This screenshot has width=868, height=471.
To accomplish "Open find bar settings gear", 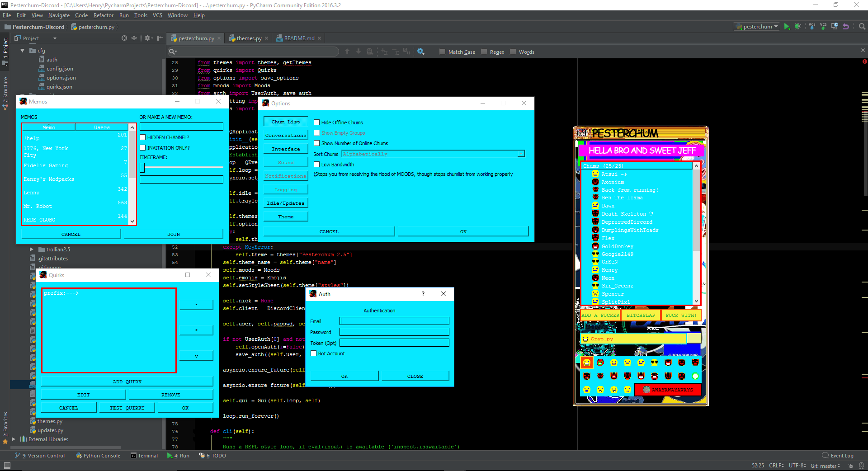I will (421, 52).
